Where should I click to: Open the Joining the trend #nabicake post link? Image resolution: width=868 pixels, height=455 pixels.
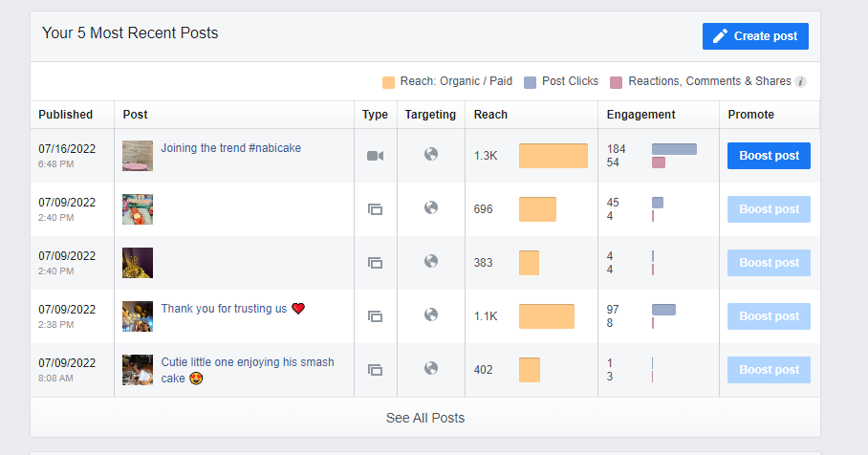pos(230,148)
